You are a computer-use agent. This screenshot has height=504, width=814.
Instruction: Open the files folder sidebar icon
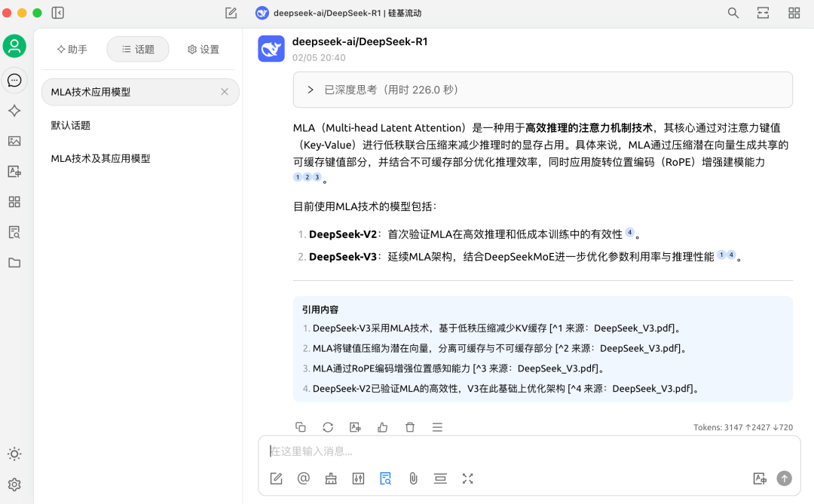14,263
